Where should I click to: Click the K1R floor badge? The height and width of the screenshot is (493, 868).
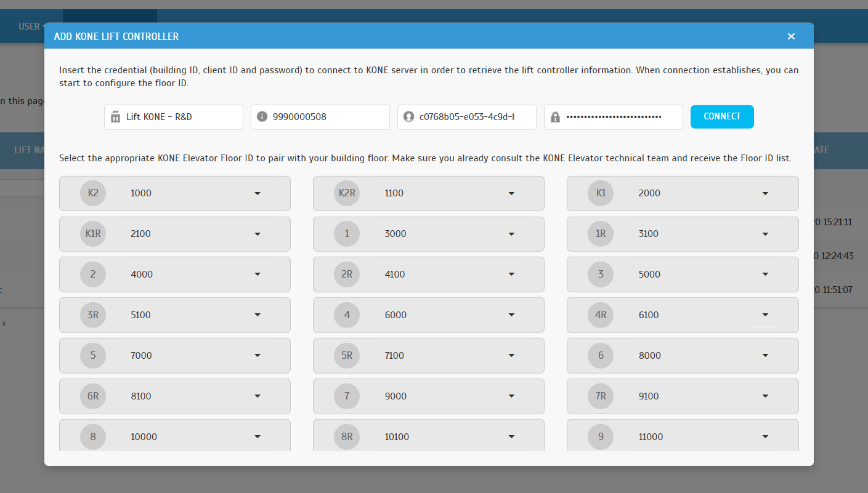coord(93,234)
